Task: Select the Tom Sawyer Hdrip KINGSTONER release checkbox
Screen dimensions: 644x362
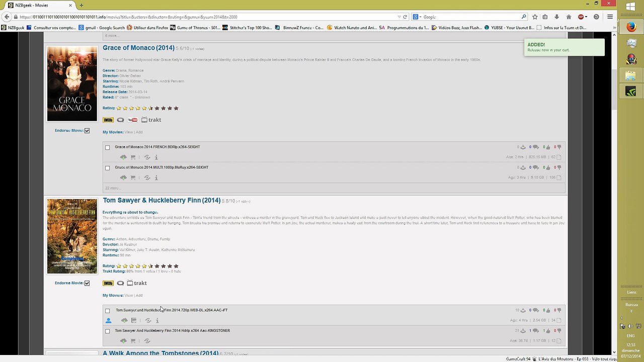Action: click(107, 331)
